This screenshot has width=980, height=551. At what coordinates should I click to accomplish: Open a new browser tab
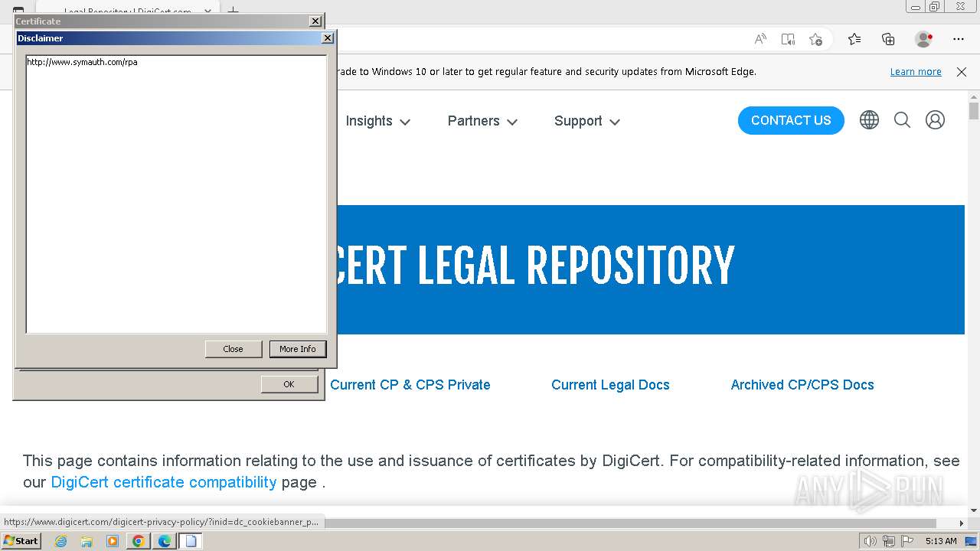click(x=234, y=12)
